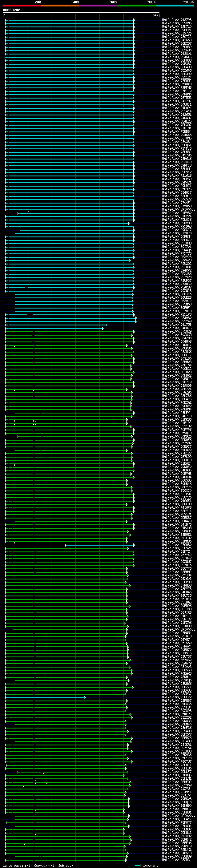197x868 pixels.
Task: Open hit UniRef100_A2X1P8
Action: tap(177, 314)
